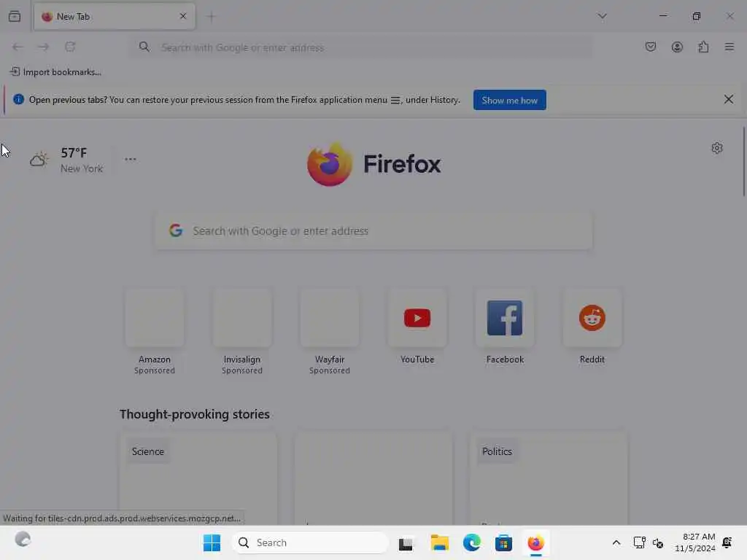Open notifications bell icon in tray
Image resolution: width=747 pixels, height=560 pixels.
point(727,542)
